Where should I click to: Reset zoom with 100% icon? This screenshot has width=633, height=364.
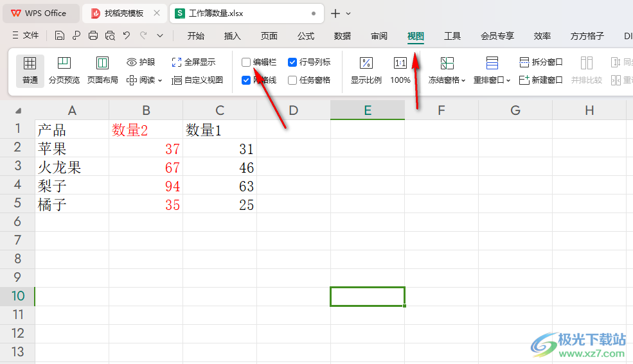400,71
